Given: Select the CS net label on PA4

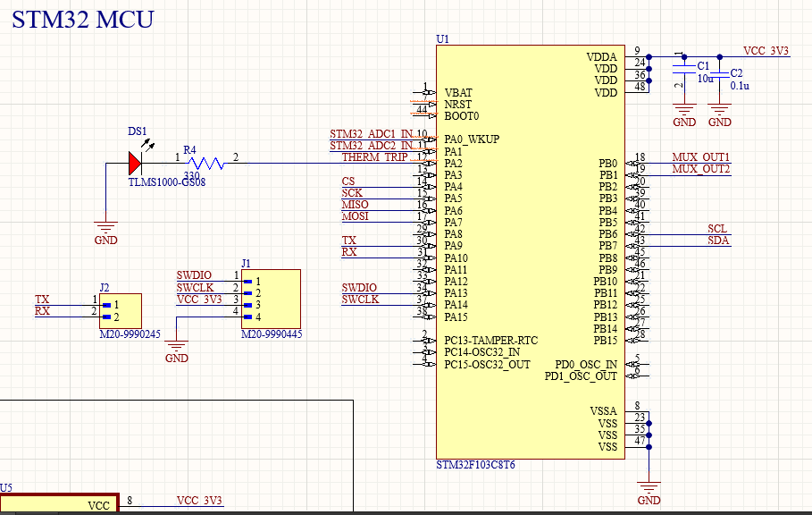Looking at the screenshot, I should 348,182.
